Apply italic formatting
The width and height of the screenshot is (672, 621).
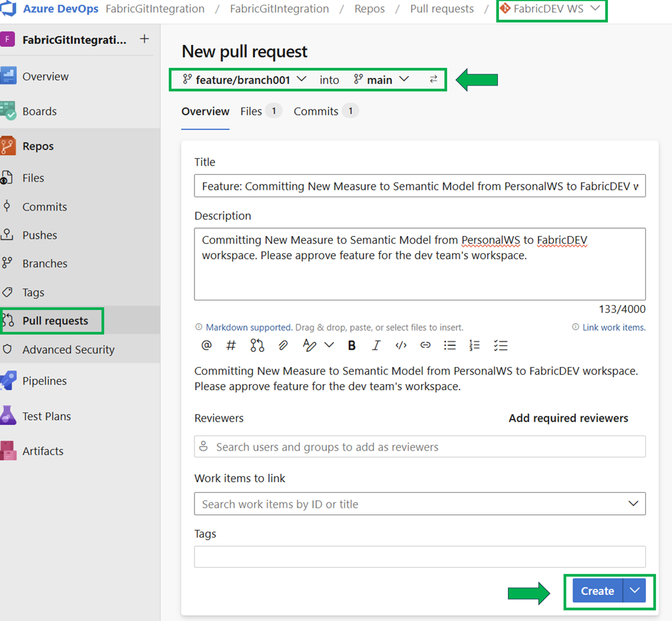coord(376,345)
